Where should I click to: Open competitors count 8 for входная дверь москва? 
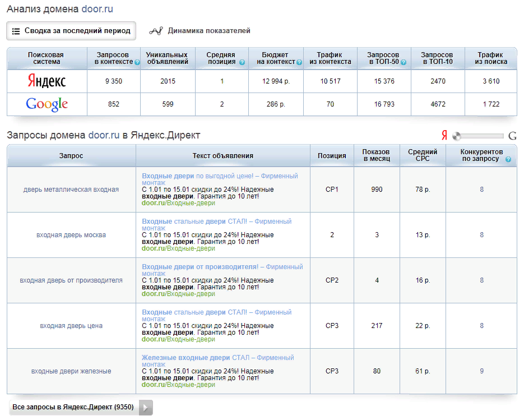click(481, 235)
